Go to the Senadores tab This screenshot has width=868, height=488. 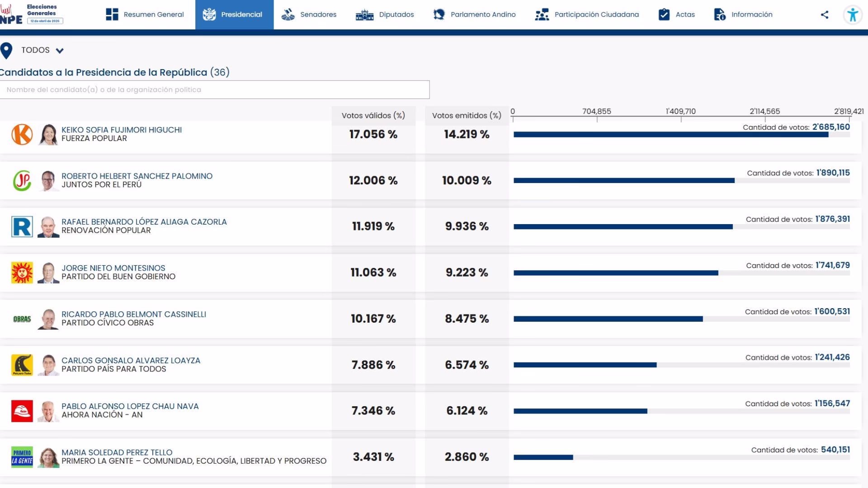click(309, 14)
